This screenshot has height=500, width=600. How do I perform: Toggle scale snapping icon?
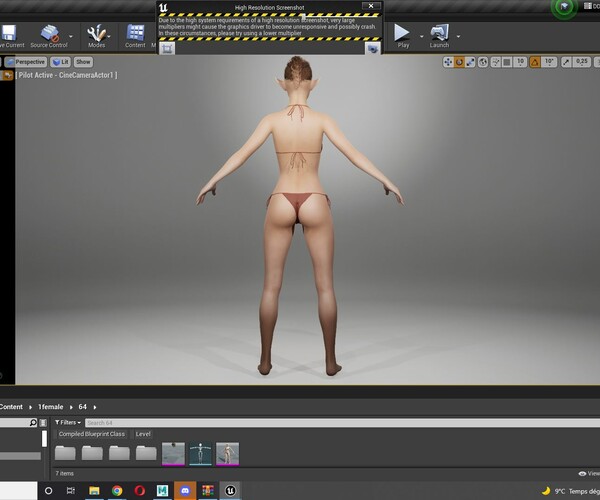pos(566,62)
